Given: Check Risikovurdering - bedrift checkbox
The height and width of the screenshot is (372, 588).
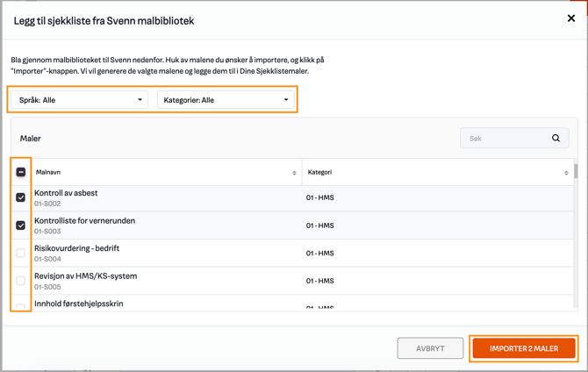Looking at the screenshot, I should coord(21,253).
